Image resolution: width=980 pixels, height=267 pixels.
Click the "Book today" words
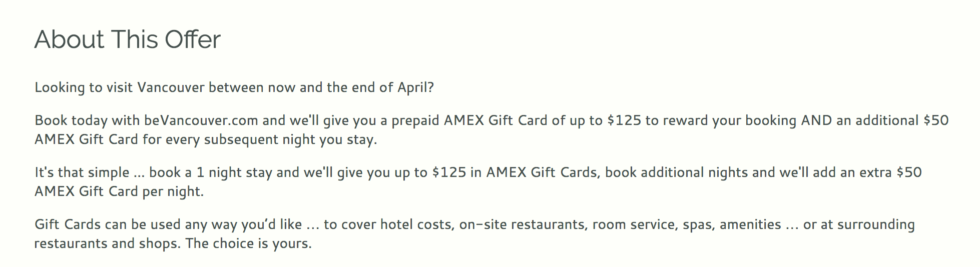pos(71,120)
